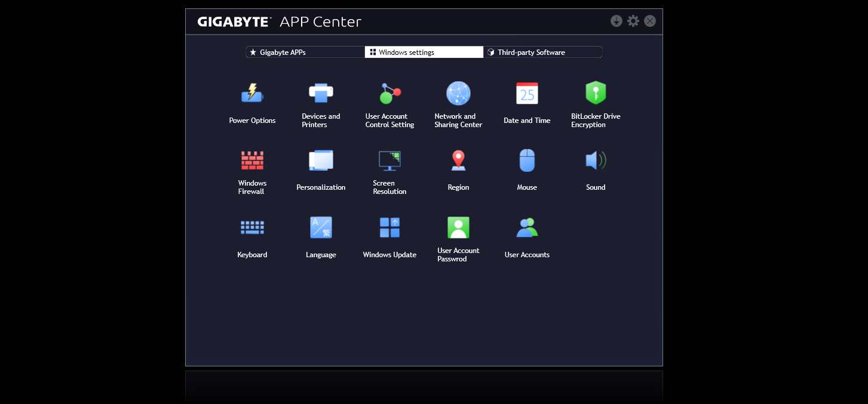Image resolution: width=868 pixels, height=404 pixels.
Task: Open Language settings
Action: pyautogui.click(x=321, y=228)
